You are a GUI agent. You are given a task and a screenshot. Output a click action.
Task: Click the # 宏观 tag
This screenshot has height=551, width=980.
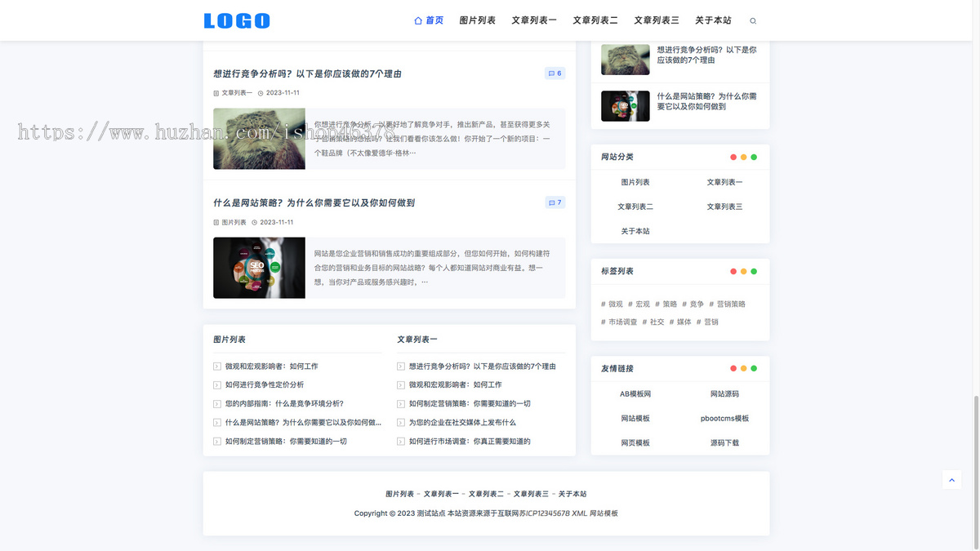[x=639, y=304]
